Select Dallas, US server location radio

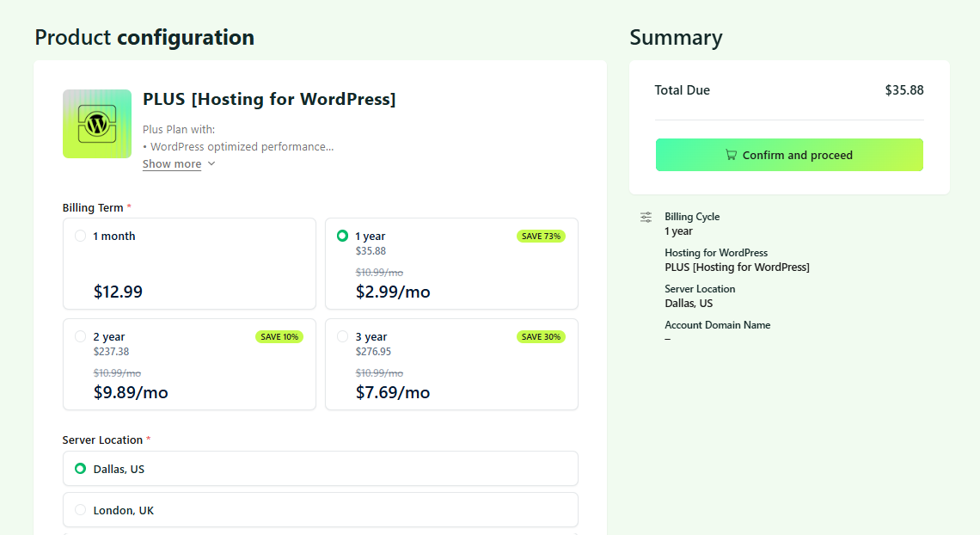80,468
